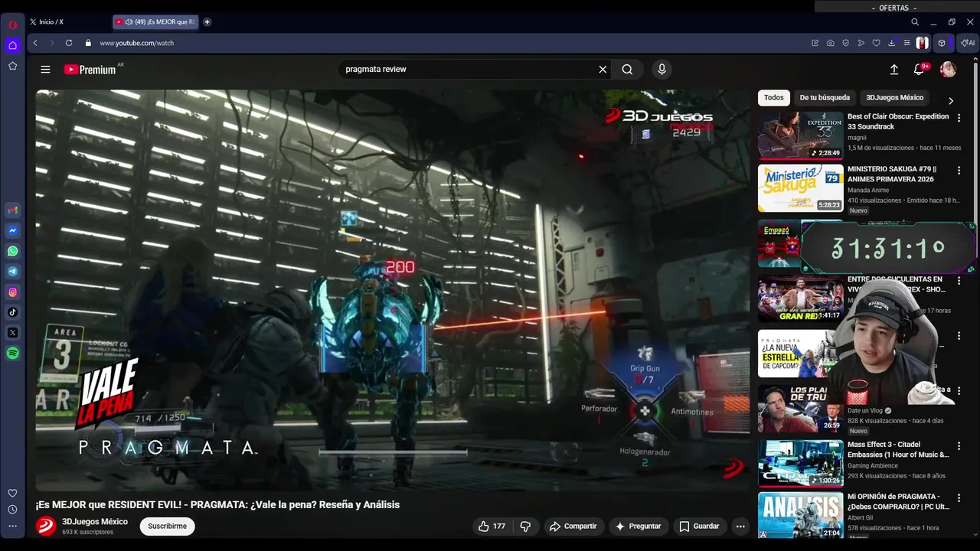Start voice search with microphone
The height and width of the screenshot is (551, 980).
tap(662, 69)
